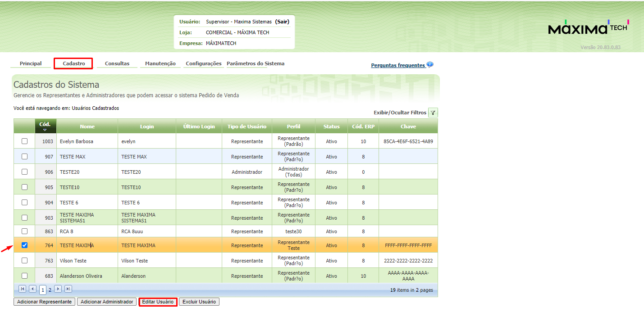Click 'Representante Teste' profile cell

tap(293, 245)
